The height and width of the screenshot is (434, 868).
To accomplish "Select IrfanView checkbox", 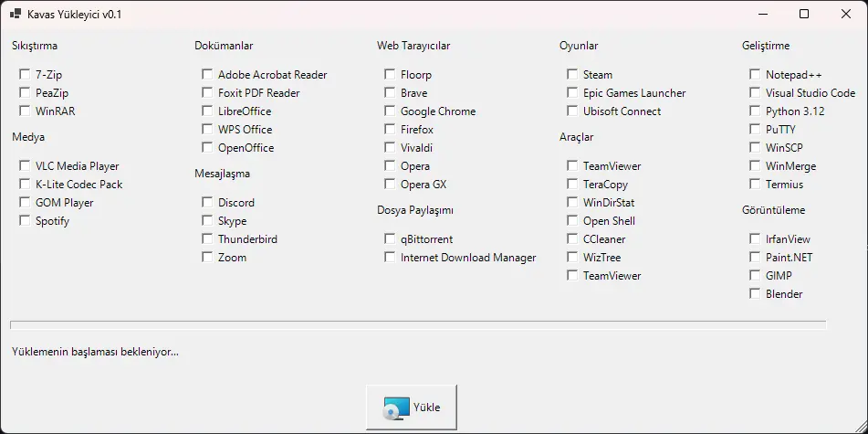I will point(755,238).
